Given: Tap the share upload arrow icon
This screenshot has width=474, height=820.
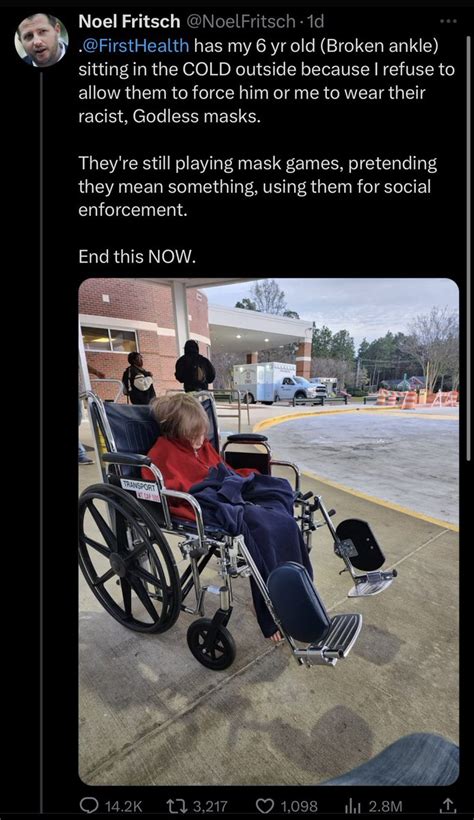Looking at the screenshot, I should pos(450,805).
